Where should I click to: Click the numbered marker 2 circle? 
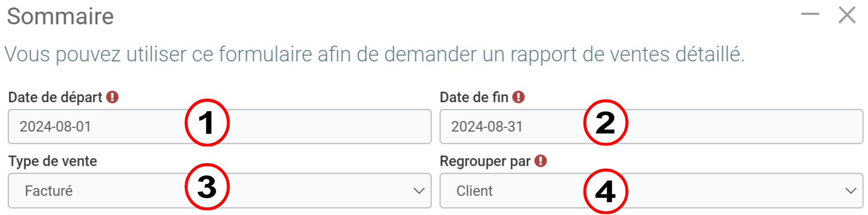605,123
